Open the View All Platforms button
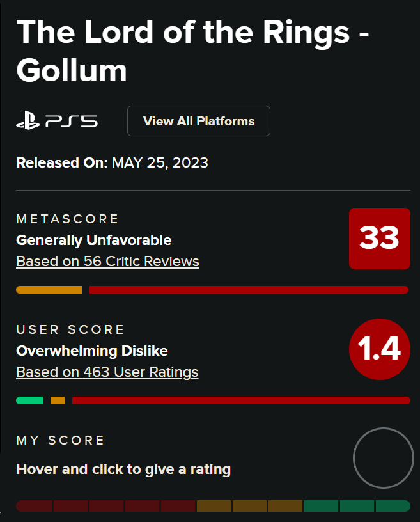 [x=199, y=121]
